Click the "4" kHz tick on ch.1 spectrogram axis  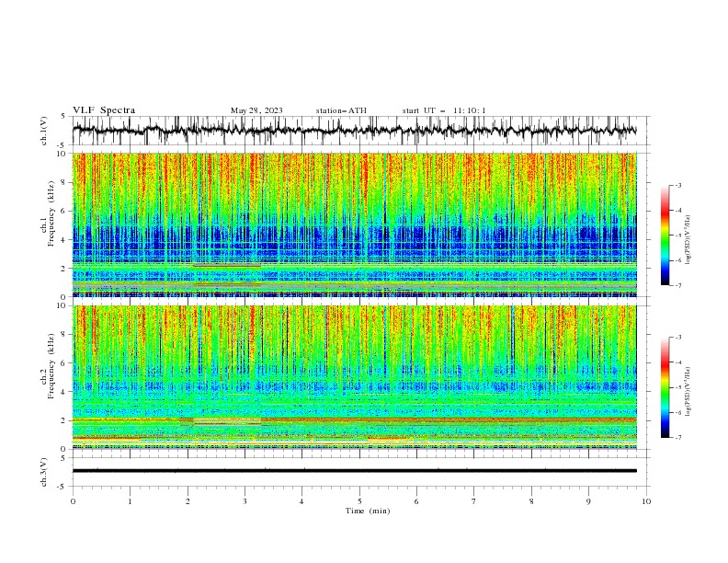[x=65, y=240]
